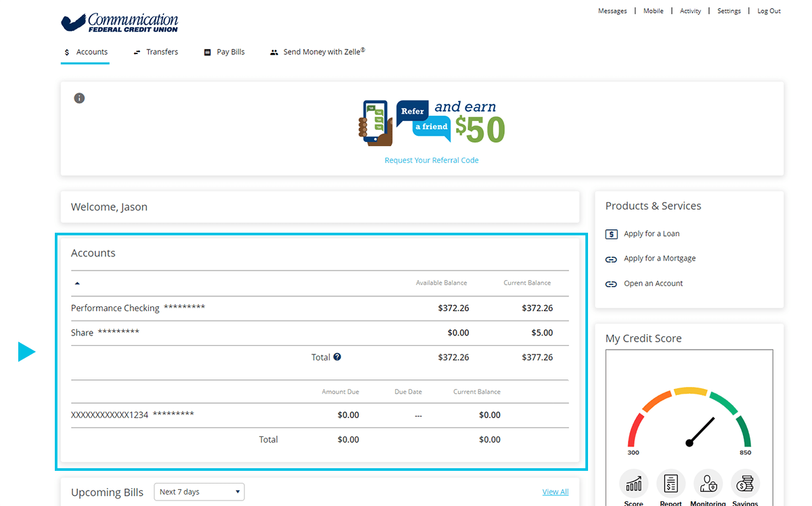View All upcoming bills

click(x=555, y=492)
